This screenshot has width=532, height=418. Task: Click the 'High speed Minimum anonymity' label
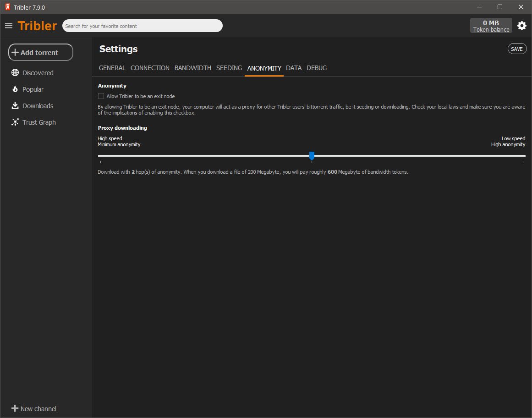click(x=119, y=142)
